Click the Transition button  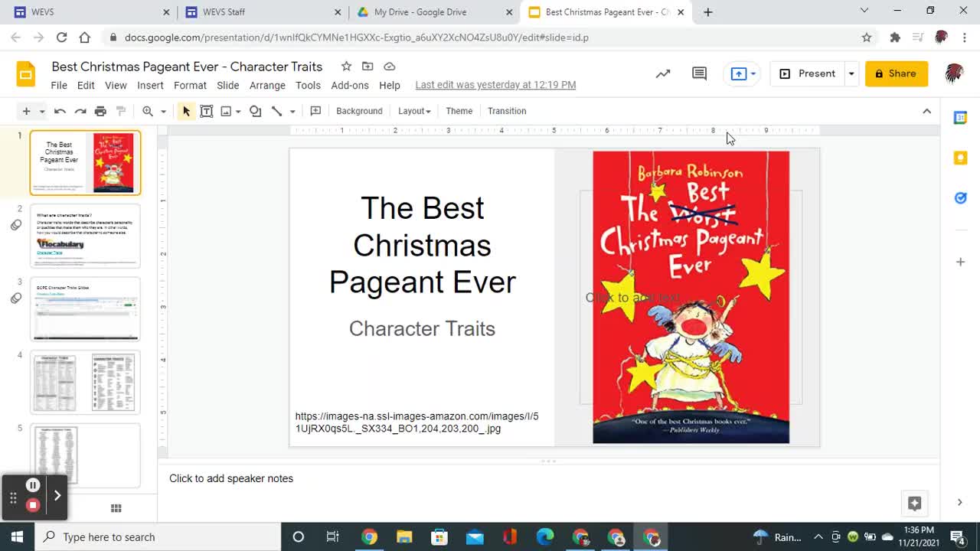click(x=507, y=111)
